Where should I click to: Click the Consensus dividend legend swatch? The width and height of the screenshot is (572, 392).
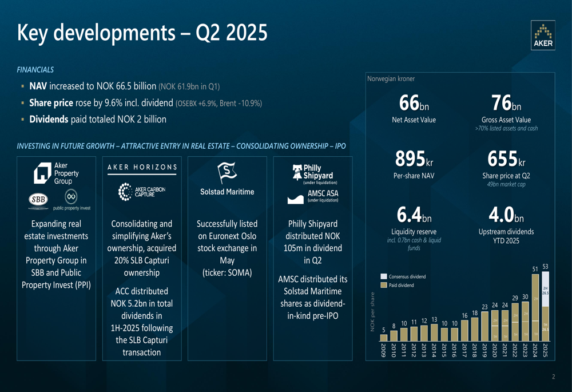click(384, 276)
